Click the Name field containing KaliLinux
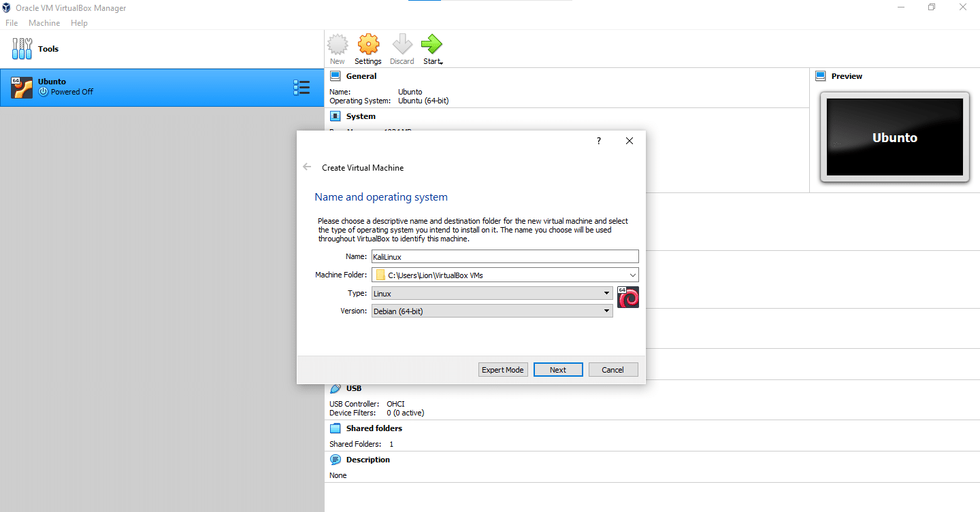980x512 pixels. point(505,256)
